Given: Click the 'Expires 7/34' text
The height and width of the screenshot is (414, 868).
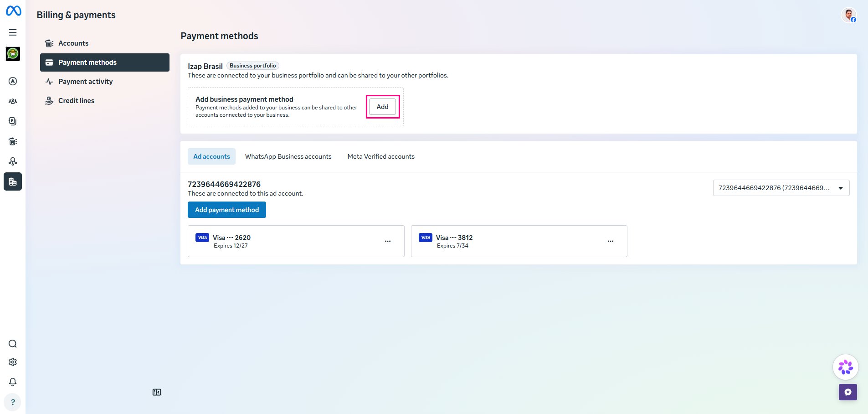Looking at the screenshot, I should click(452, 246).
